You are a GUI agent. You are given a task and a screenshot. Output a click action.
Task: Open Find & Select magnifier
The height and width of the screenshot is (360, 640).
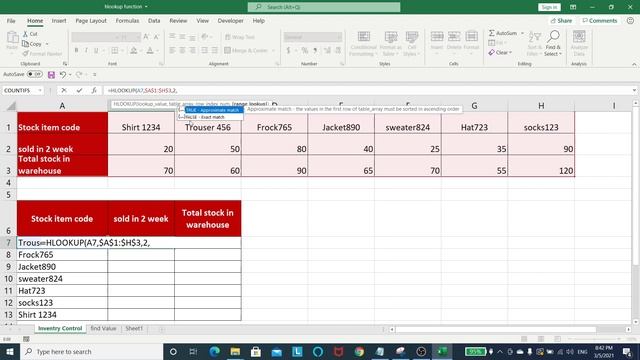click(x=553, y=43)
